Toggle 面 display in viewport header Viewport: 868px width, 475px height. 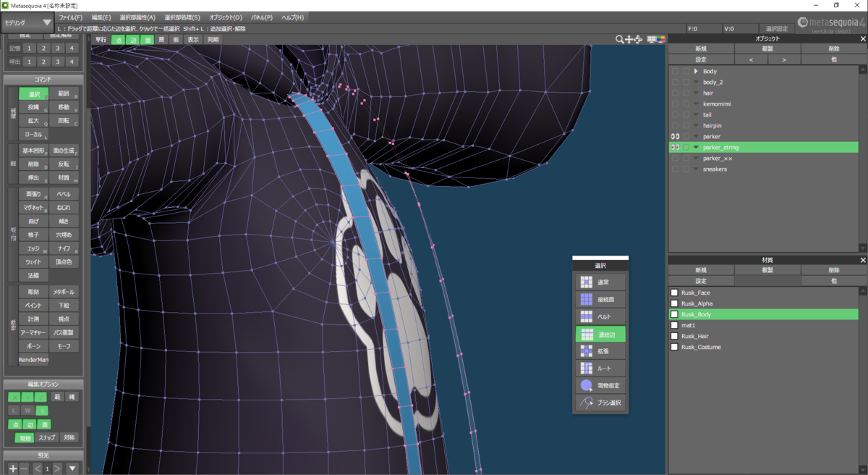(147, 40)
